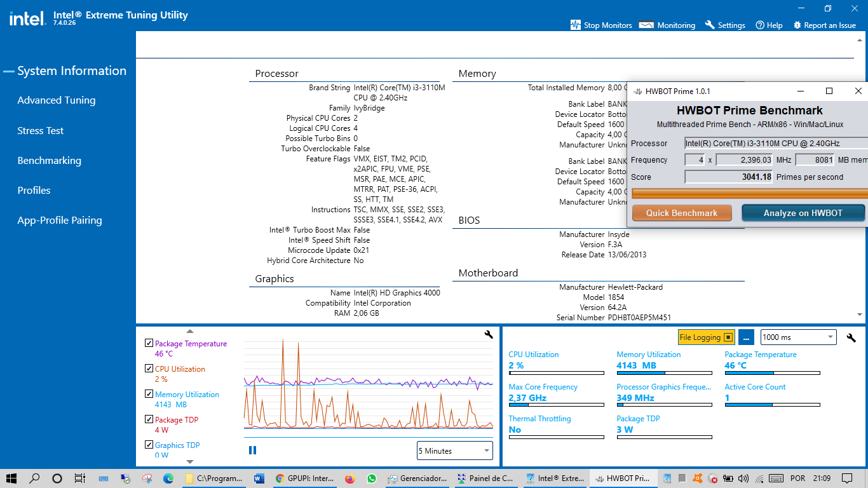This screenshot has height=488, width=868.
Task: Switch to the C:\Program... folder window
Action: click(x=214, y=478)
